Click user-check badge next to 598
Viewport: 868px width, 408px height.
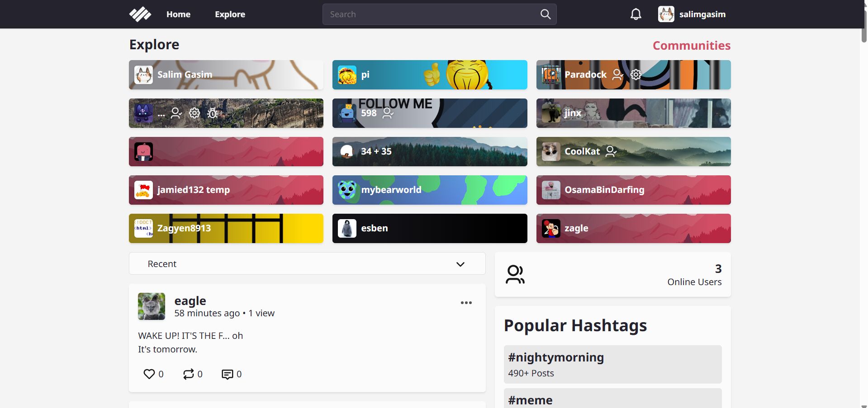[x=388, y=113]
